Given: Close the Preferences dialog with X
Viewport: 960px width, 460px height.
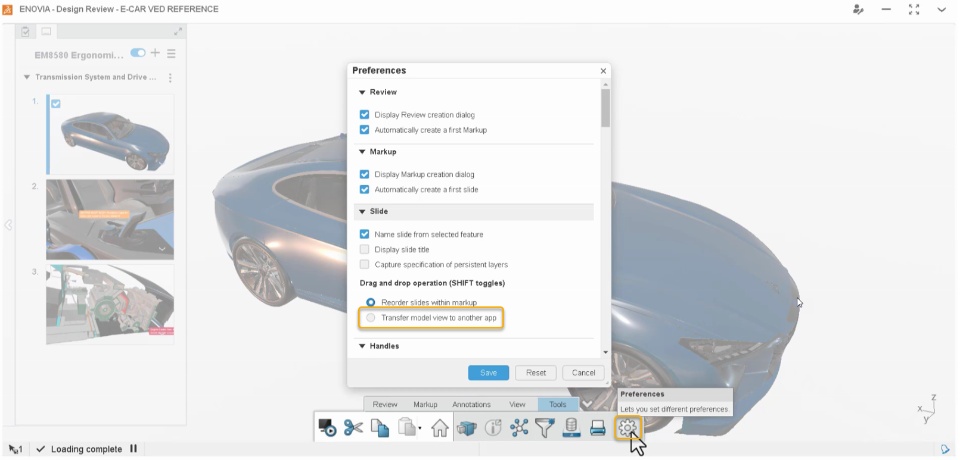Looking at the screenshot, I should pyautogui.click(x=603, y=71).
